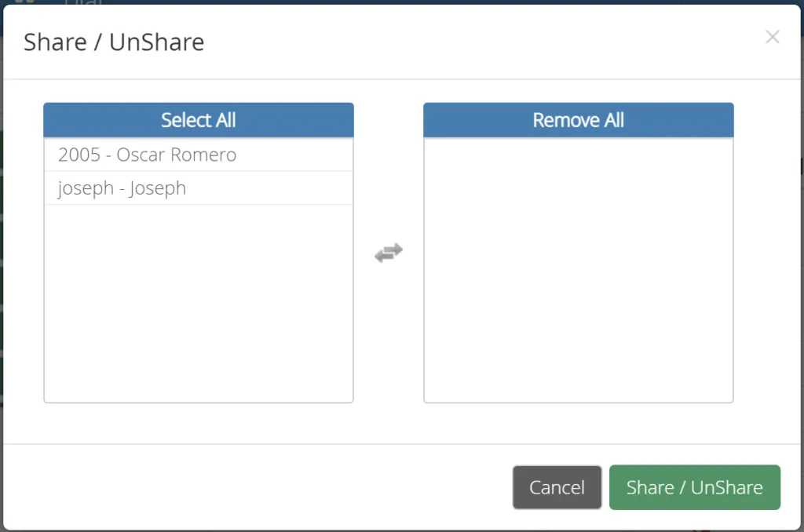Close the Share / UnShare dialog with X
Viewport: 804px width, 532px height.
tap(773, 37)
